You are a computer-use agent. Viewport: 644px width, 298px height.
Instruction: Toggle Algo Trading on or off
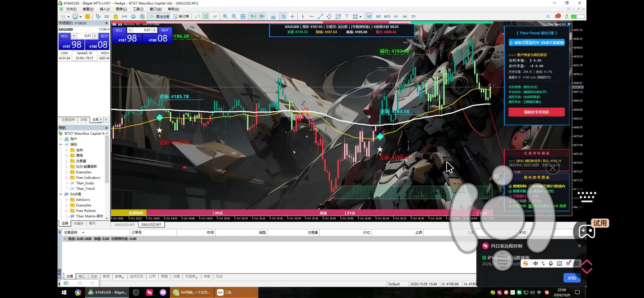(x=160, y=17)
